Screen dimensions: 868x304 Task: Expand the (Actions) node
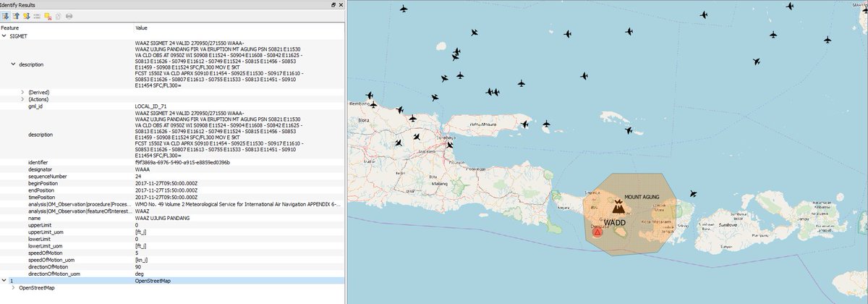point(22,99)
